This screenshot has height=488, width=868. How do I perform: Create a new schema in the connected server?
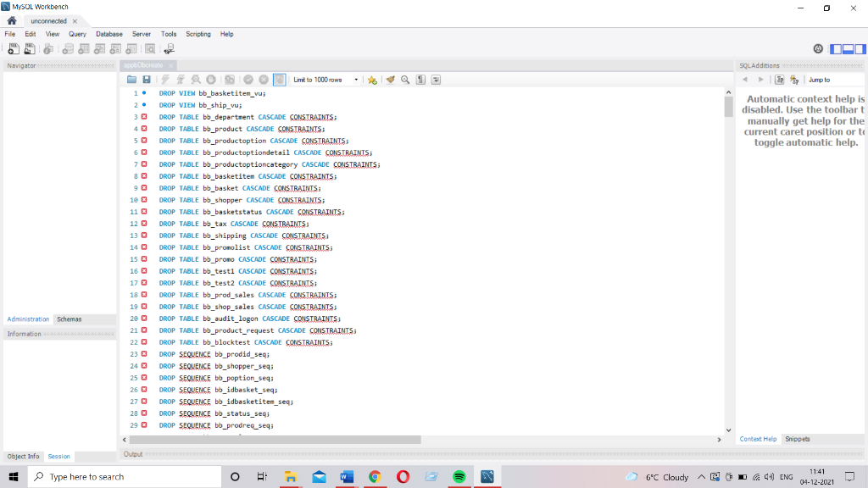[x=68, y=48]
